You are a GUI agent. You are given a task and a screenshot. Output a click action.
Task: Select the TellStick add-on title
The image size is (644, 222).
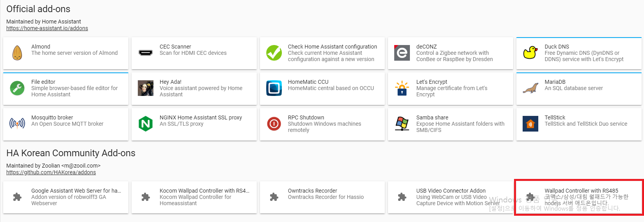[x=555, y=117]
